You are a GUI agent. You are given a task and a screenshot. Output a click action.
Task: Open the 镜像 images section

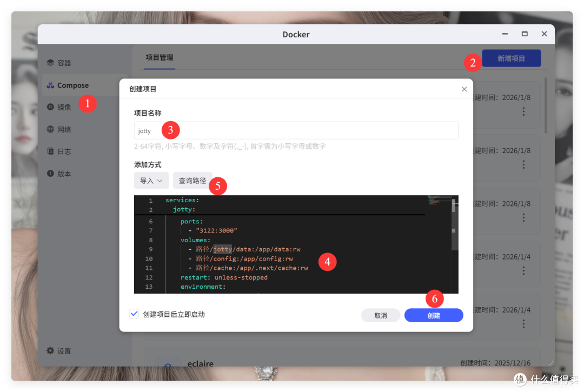click(59, 107)
